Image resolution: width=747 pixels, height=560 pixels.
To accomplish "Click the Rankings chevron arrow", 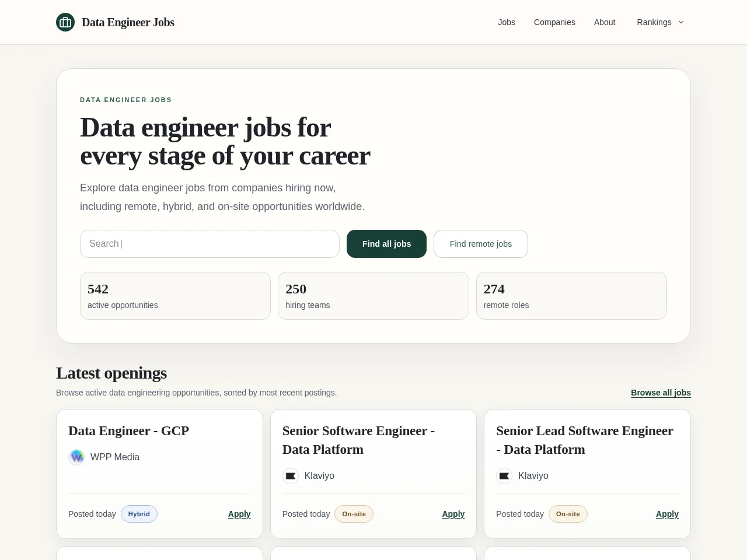I will (x=681, y=22).
